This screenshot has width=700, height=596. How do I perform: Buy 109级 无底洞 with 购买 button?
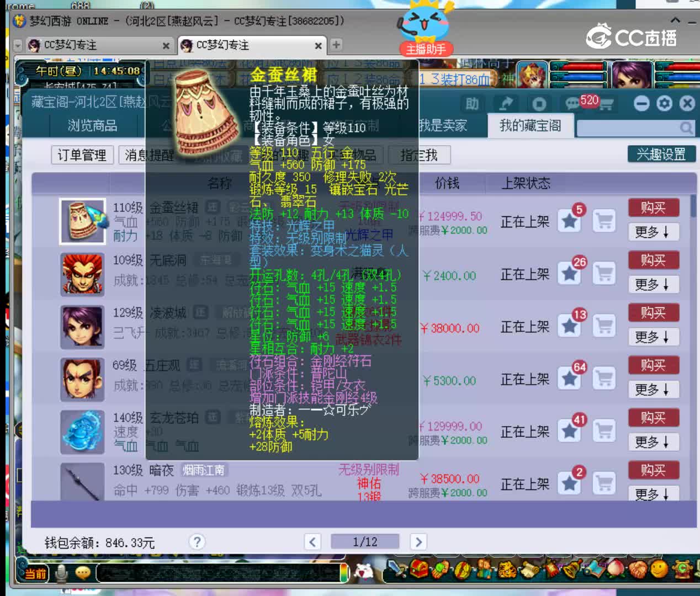coord(653,260)
